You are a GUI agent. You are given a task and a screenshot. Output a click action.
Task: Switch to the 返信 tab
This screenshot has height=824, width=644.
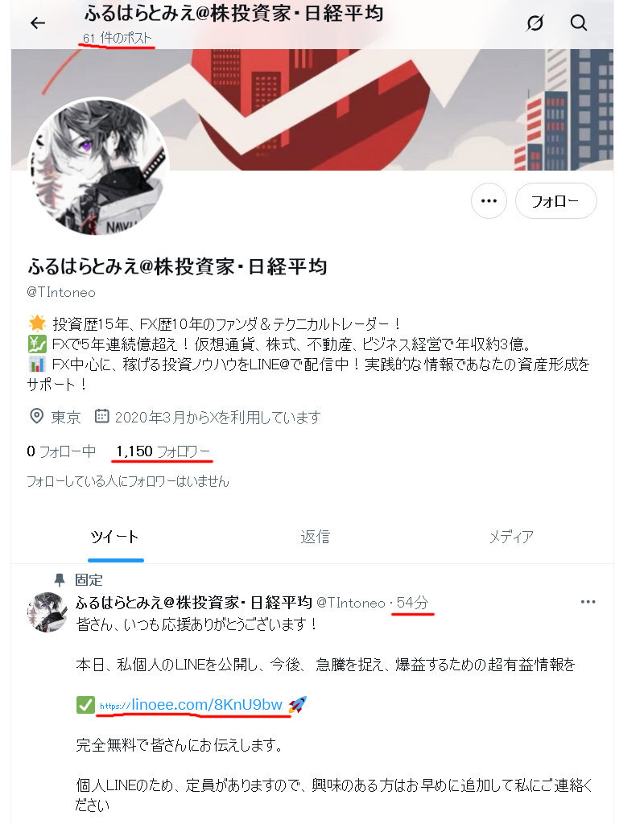tap(315, 537)
